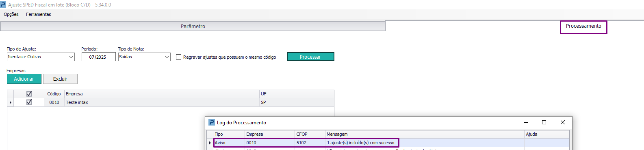
Task: Click the Adicionar button
Action: (x=24, y=79)
